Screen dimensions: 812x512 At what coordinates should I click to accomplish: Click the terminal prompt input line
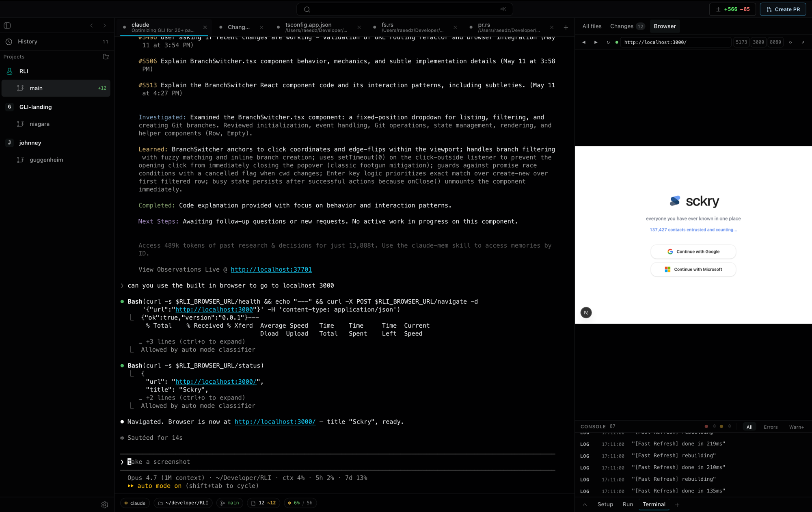coord(337,462)
